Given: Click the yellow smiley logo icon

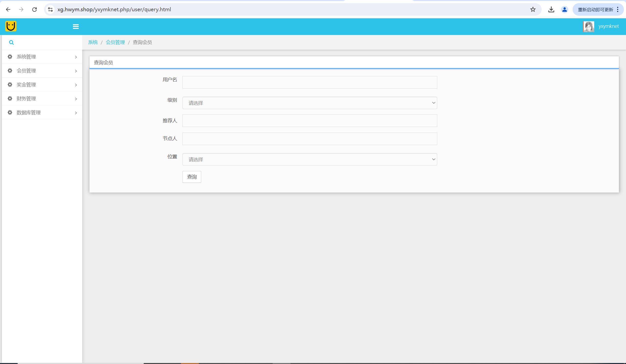Looking at the screenshot, I should click(11, 26).
